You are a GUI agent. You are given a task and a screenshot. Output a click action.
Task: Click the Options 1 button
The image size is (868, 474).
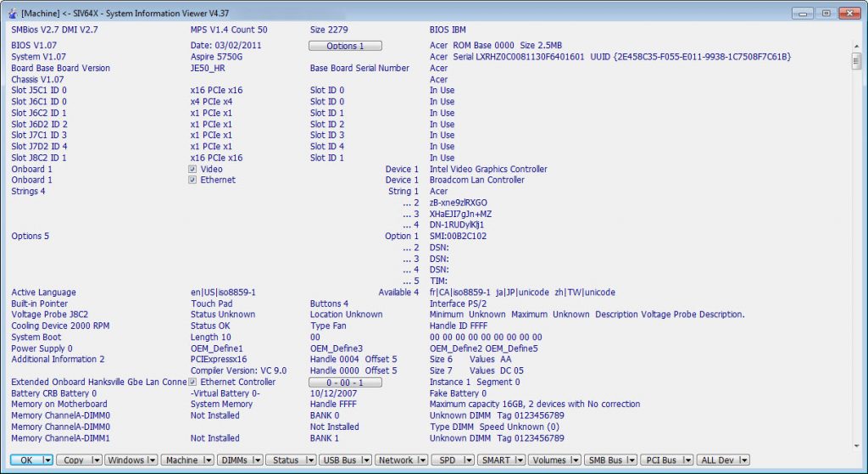(345, 46)
